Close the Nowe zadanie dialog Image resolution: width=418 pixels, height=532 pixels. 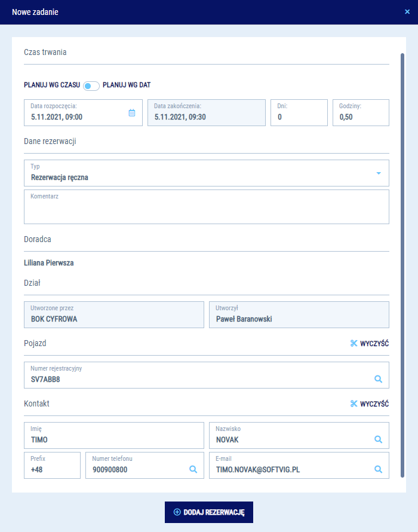tap(407, 11)
